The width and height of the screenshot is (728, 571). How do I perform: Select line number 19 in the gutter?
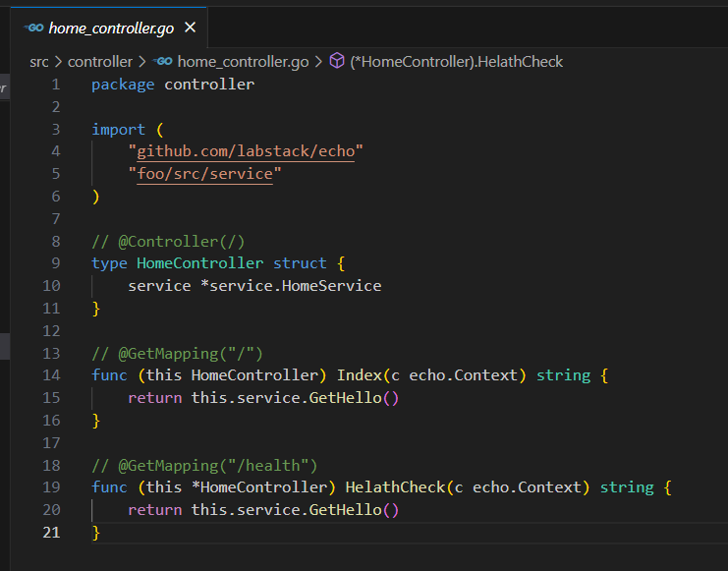pyautogui.click(x=50, y=487)
